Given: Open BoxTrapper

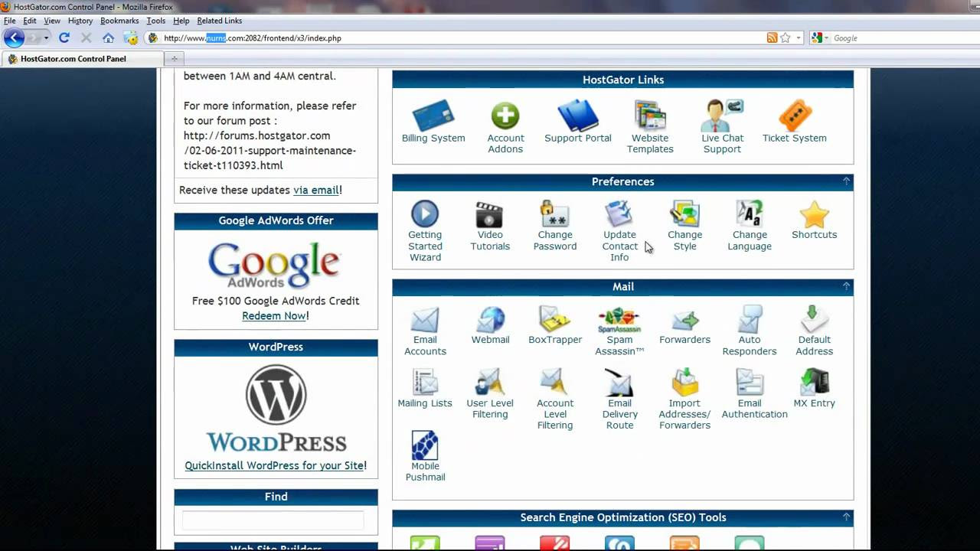Looking at the screenshot, I should [555, 325].
